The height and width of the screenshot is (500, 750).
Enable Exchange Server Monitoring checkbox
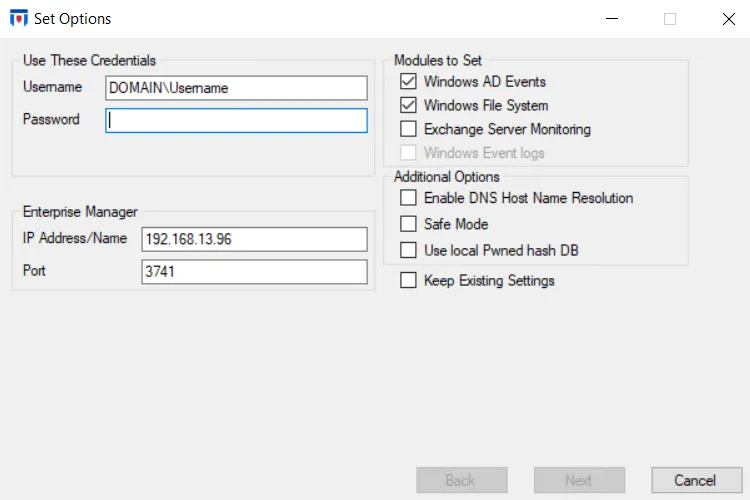pos(408,129)
